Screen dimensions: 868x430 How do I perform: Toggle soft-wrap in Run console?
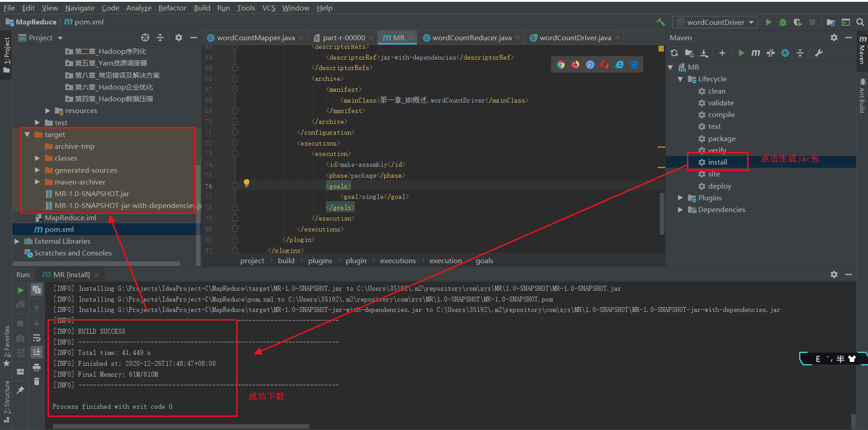(x=37, y=338)
